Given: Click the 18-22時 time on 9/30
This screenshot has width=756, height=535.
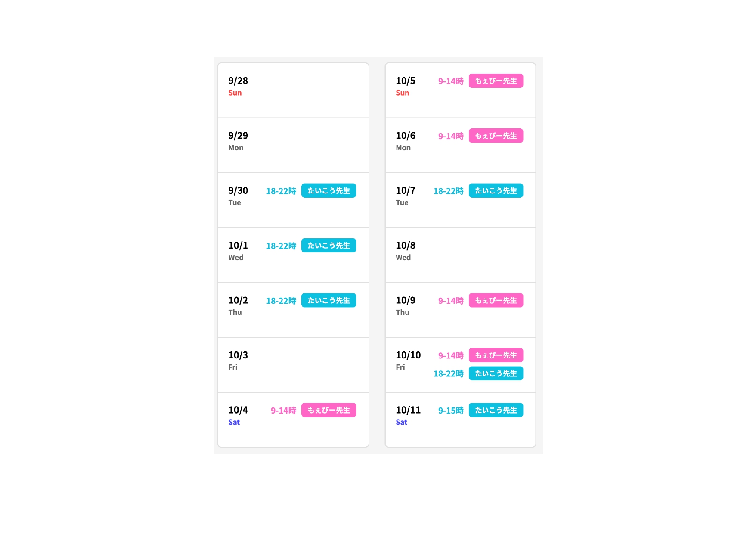Looking at the screenshot, I should click(281, 191).
